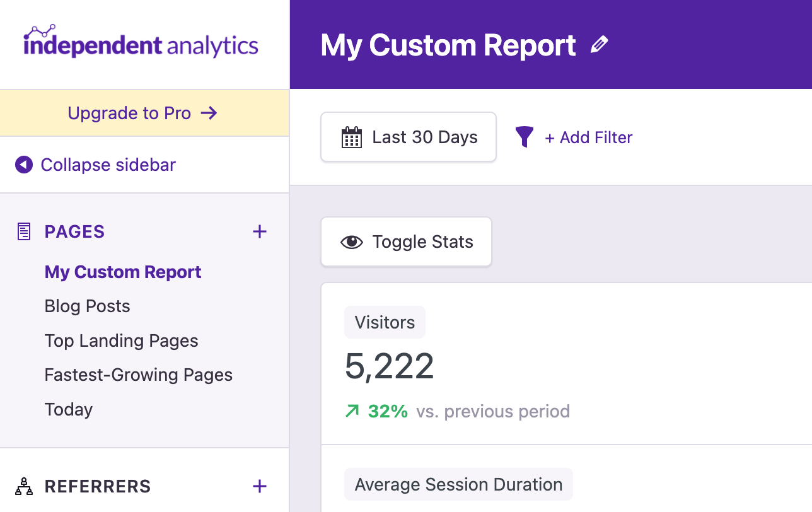Click the calendar icon in date picker
Image resolution: width=812 pixels, height=512 pixels.
(x=353, y=137)
